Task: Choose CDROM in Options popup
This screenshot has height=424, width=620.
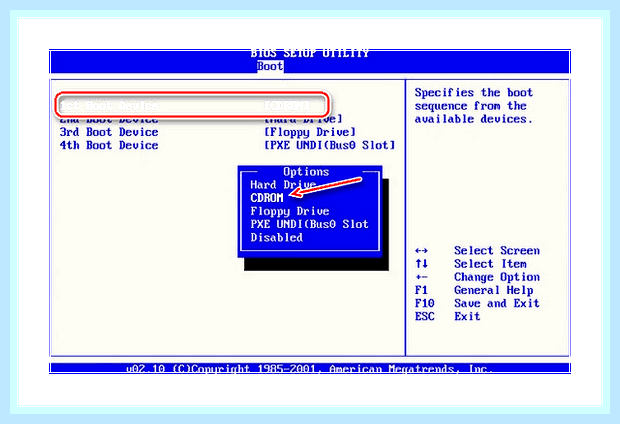Action: [x=267, y=198]
